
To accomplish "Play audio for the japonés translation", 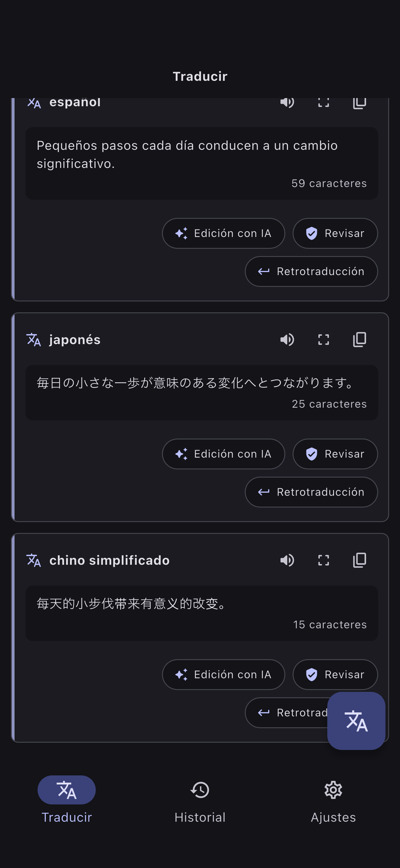I will [287, 340].
